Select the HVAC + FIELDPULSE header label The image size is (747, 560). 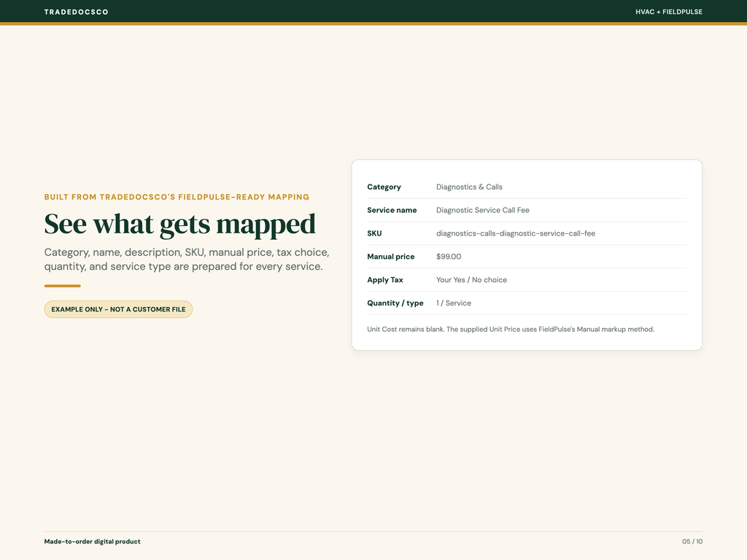[669, 12]
